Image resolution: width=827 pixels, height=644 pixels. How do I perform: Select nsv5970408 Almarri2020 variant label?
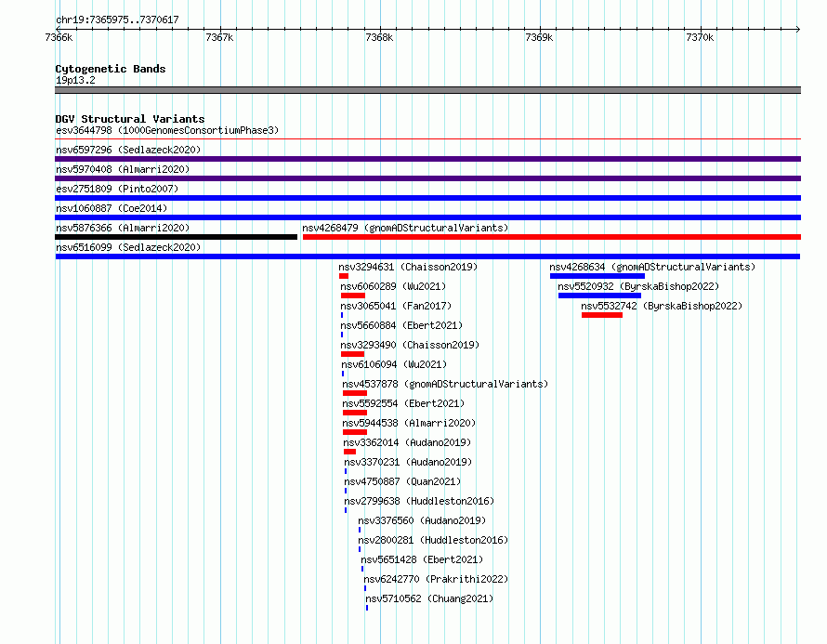click(x=123, y=169)
